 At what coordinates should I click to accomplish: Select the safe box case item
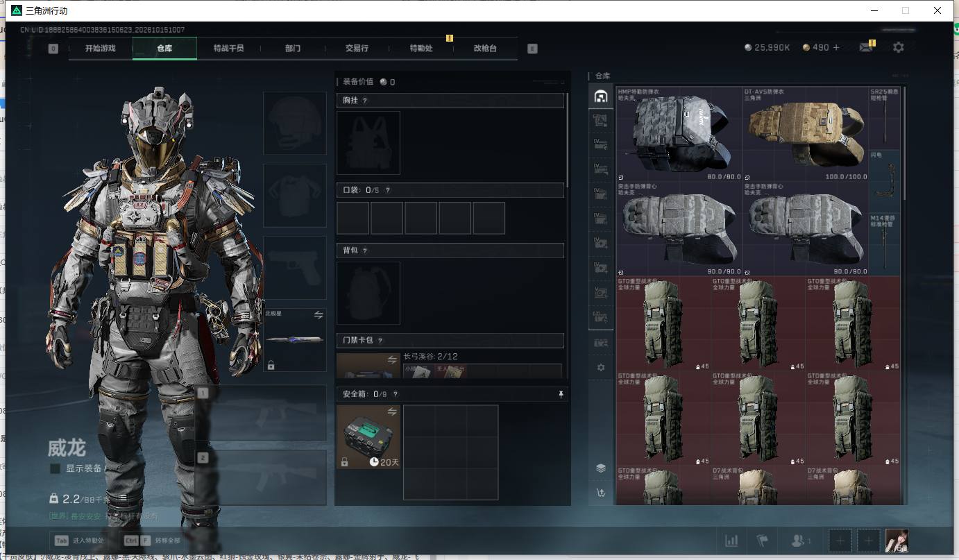pyautogui.click(x=368, y=436)
